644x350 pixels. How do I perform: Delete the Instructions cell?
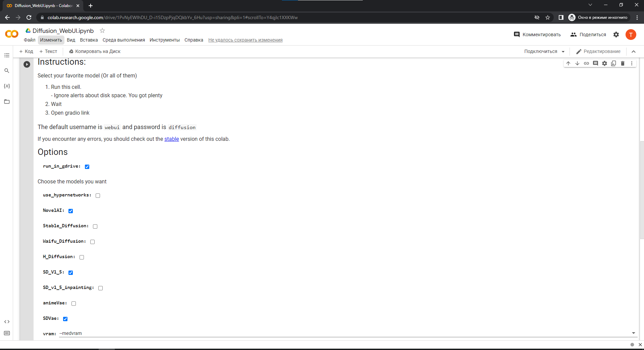pyautogui.click(x=623, y=63)
